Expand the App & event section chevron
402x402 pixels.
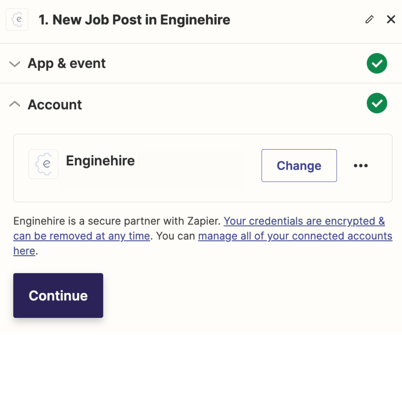click(x=15, y=63)
